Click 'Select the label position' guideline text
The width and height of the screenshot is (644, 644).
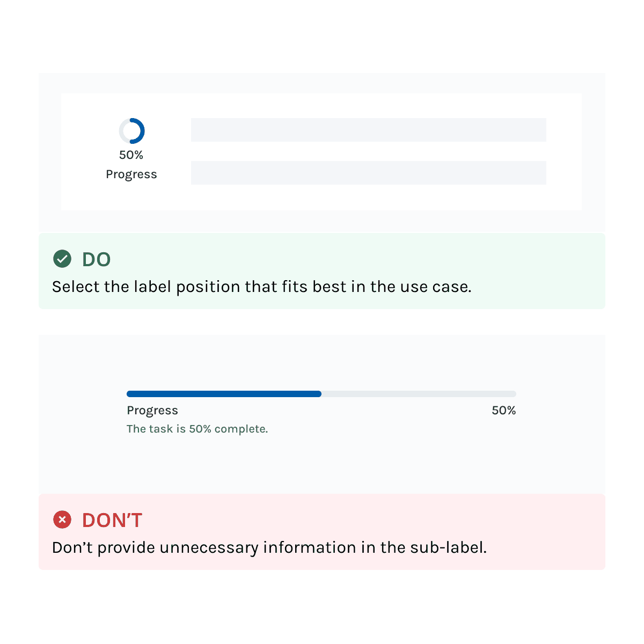click(x=262, y=287)
